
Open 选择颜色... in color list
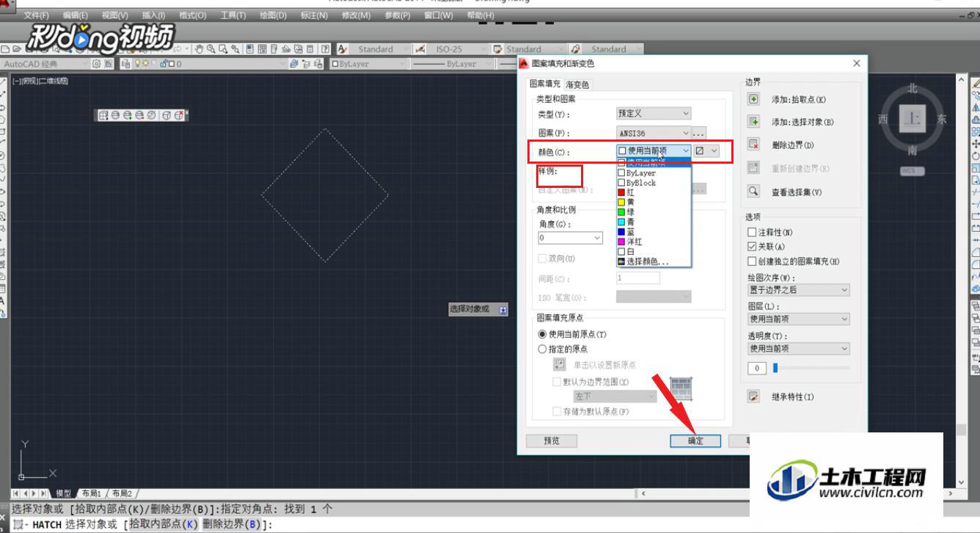tap(654, 261)
